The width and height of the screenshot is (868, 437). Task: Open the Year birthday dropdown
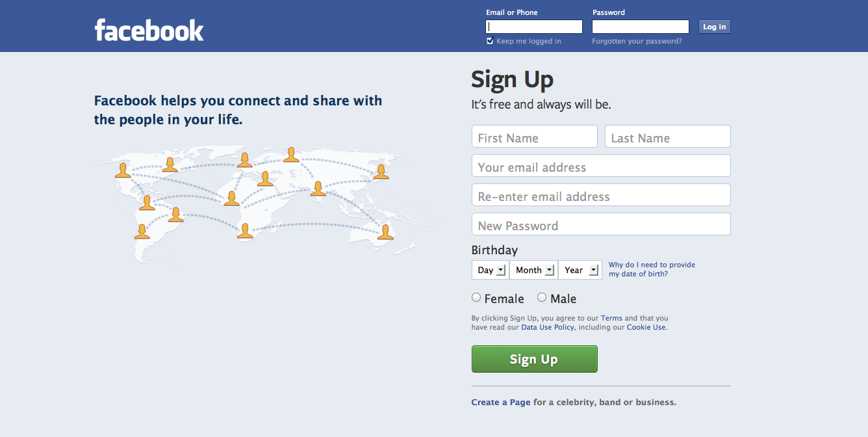coord(580,270)
